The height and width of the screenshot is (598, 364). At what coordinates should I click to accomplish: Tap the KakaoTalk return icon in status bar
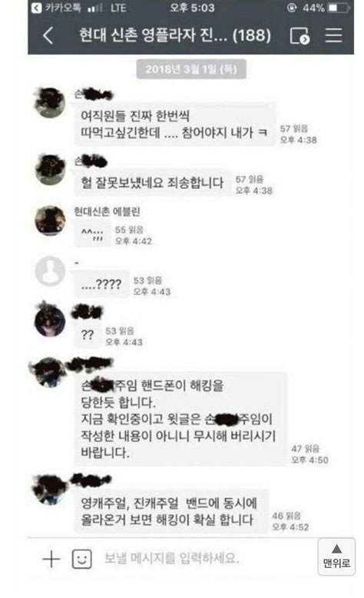click(x=37, y=8)
